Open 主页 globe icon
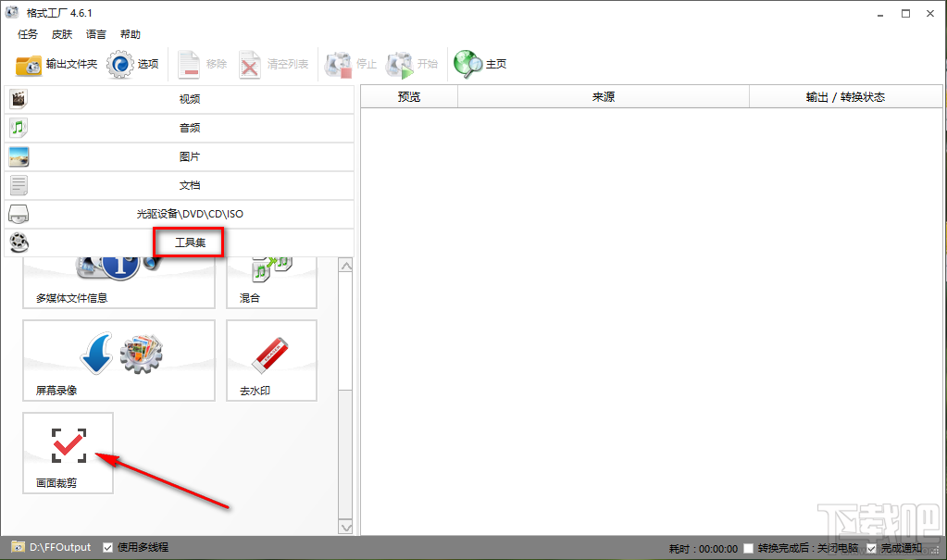 [x=468, y=64]
